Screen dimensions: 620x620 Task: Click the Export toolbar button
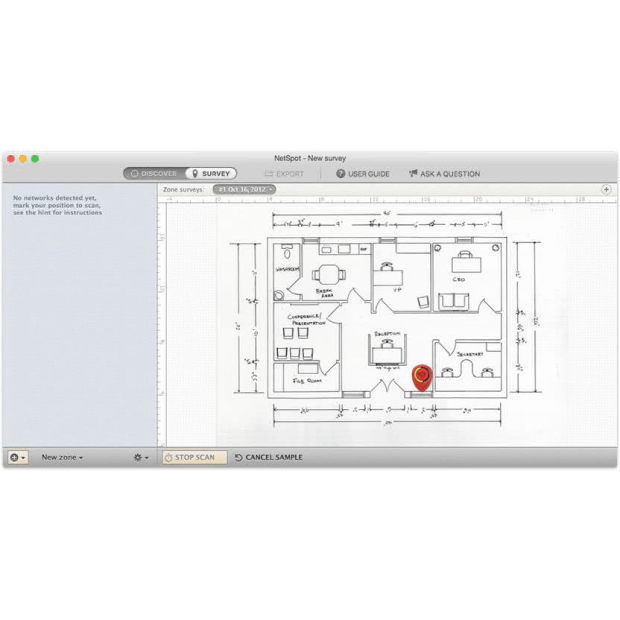tap(284, 174)
